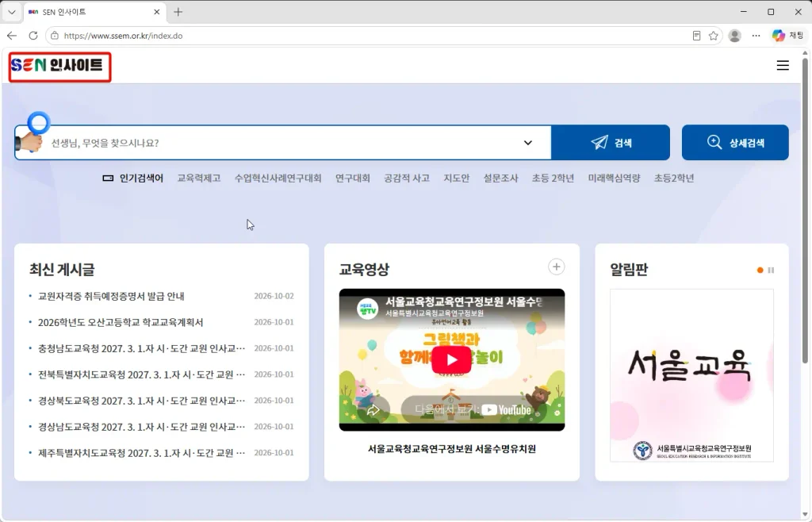Click 서울교육청교육연구정보원 서울수명유치원 caption
The height and width of the screenshot is (522, 812).
tap(451, 449)
